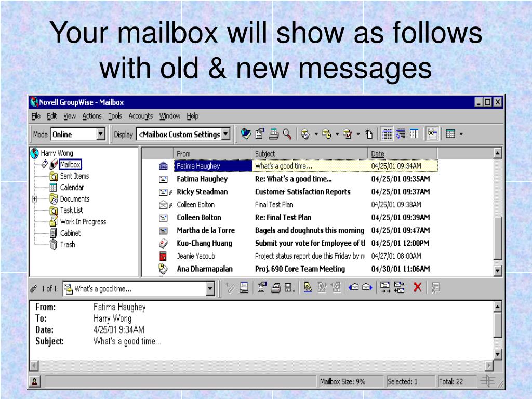Open the Help menu
Viewport: 532px width, 399px height.
192,116
